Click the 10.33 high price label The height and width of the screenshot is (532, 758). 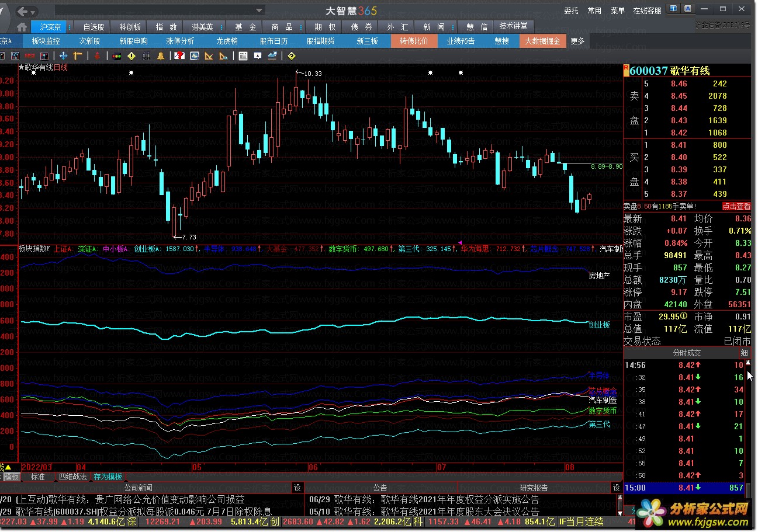tap(313, 73)
